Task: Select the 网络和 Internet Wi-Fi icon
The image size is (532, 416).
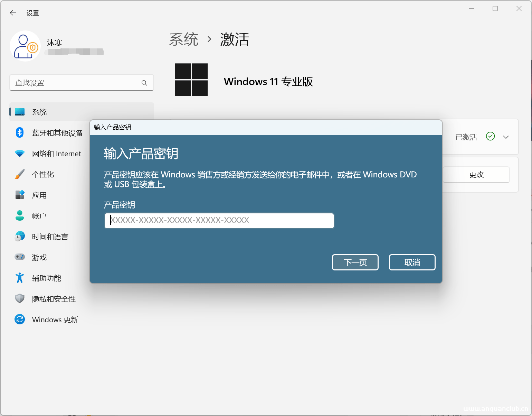Action: pos(20,154)
